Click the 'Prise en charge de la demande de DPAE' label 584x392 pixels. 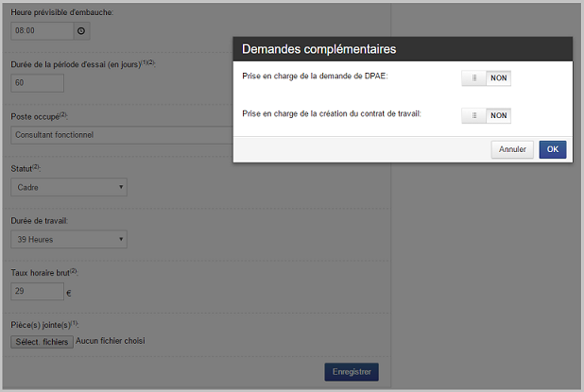click(x=315, y=76)
